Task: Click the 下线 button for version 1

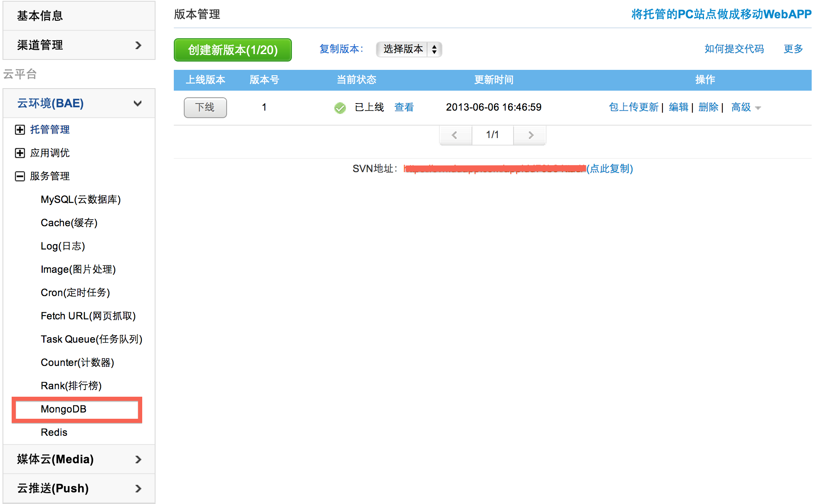Action: coord(205,108)
